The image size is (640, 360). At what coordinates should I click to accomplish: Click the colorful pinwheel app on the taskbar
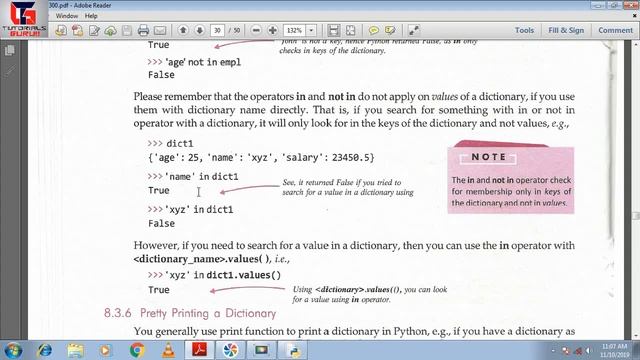coord(230,350)
